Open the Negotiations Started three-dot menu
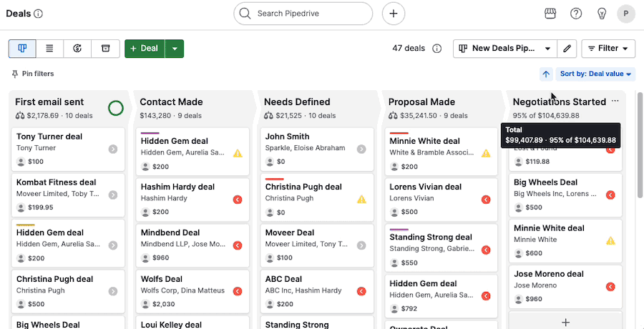644x329 pixels. 615,102
